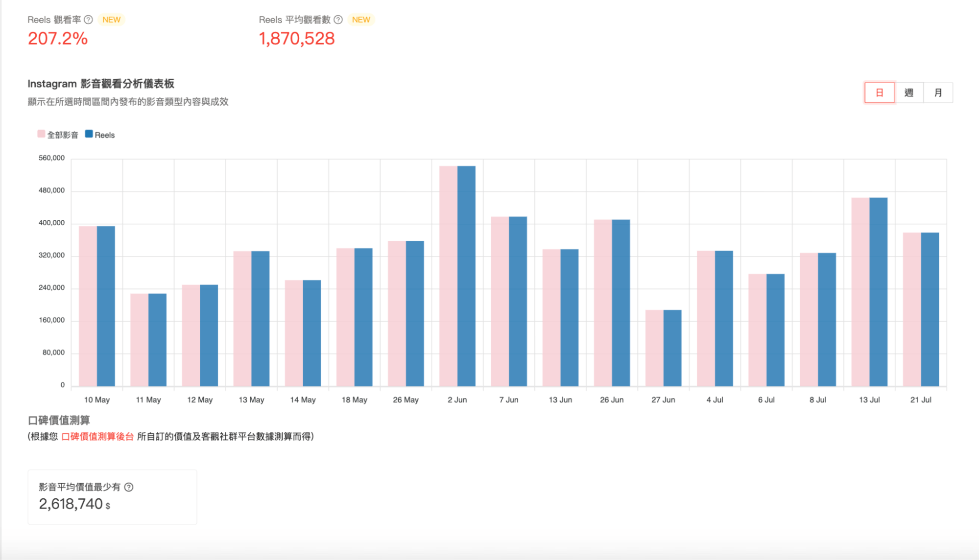The height and width of the screenshot is (560, 979).
Task: Click the 口碑價值測算 section heading
Action: pyautogui.click(x=59, y=420)
